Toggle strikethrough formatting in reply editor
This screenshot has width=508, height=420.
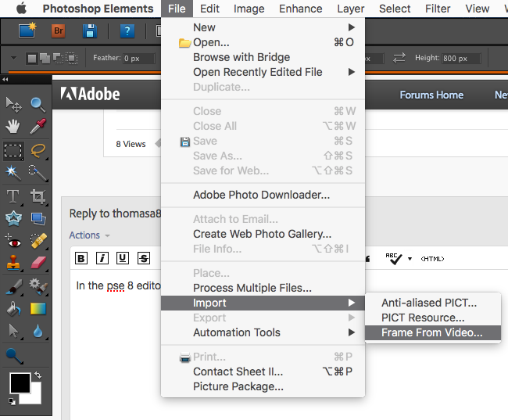(144, 258)
